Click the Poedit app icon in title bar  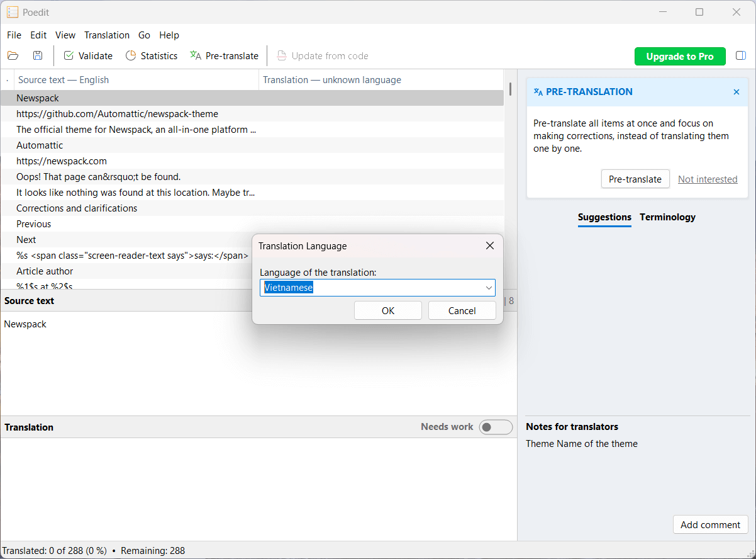point(13,12)
